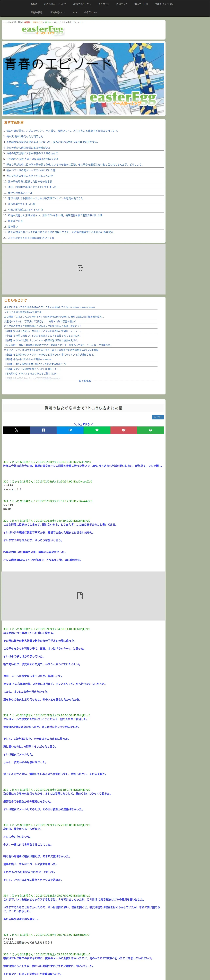210x980 pixels.
Task: Open 特集(大人の話題) in the navigation bar
Action: [165, 4]
